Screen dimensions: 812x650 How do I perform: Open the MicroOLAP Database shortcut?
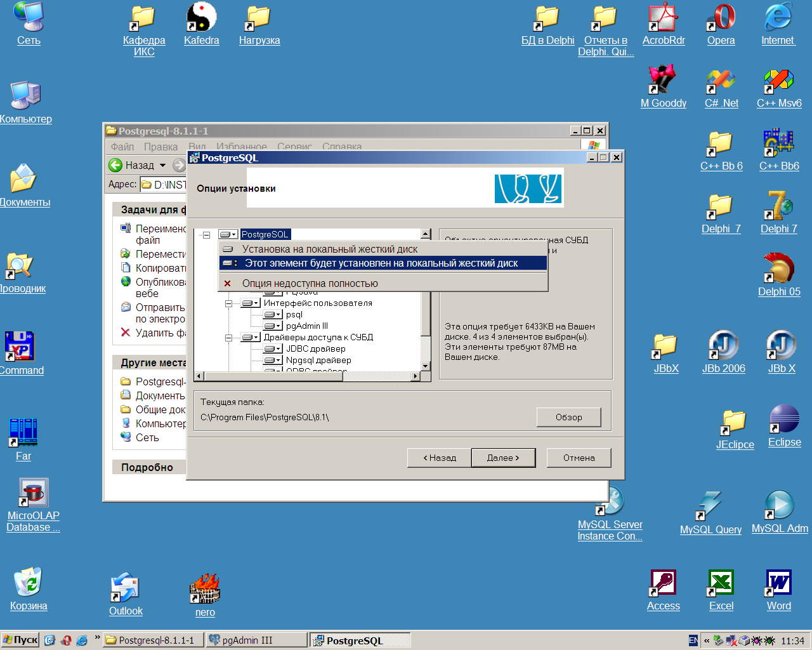33,505
